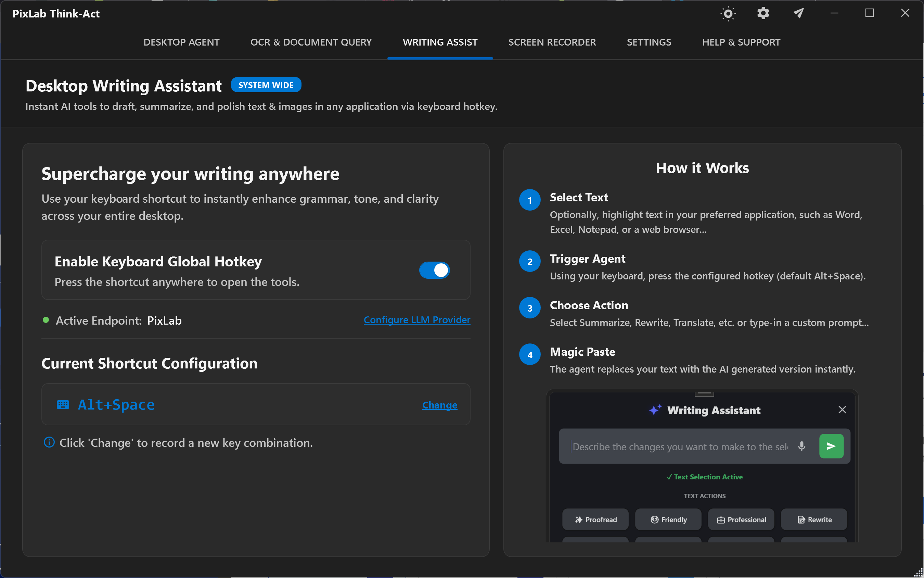This screenshot has width=924, height=578.
Task: Click the keyboard icon beside Alt+Space
Action: click(x=63, y=404)
